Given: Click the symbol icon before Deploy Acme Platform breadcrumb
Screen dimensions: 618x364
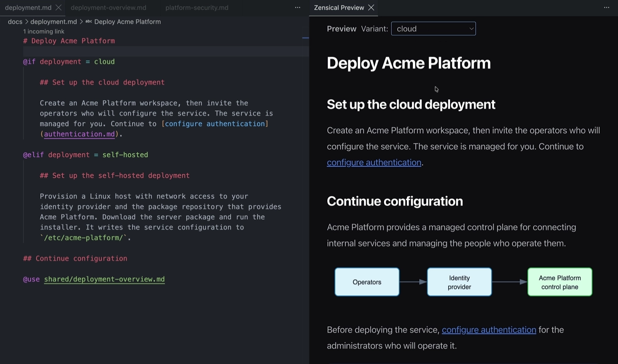Looking at the screenshot, I should tap(89, 21).
